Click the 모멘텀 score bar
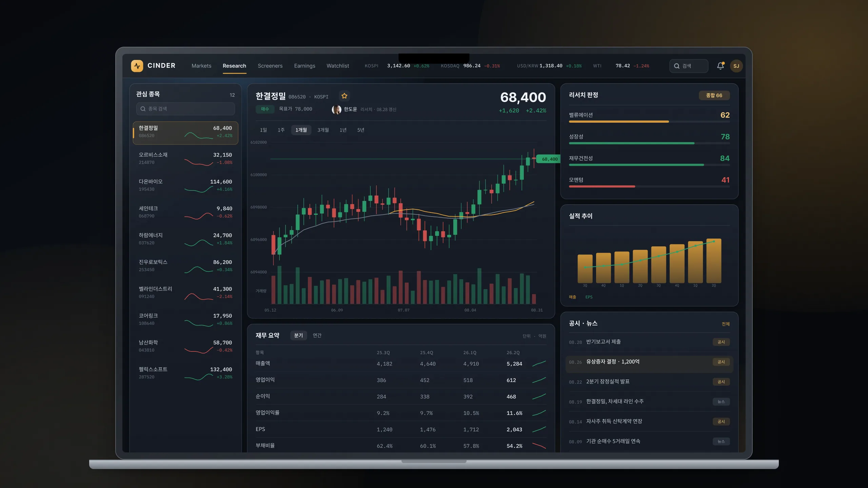868x488 pixels. coord(649,187)
